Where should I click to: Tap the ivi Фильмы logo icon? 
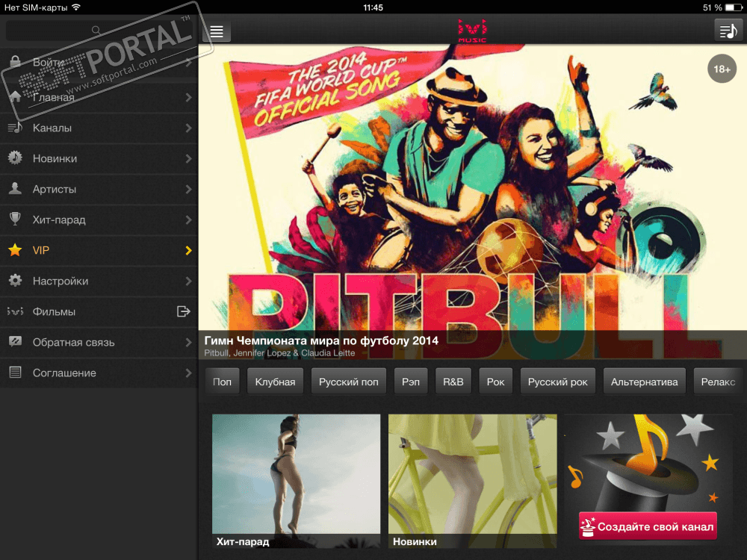tap(15, 311)
